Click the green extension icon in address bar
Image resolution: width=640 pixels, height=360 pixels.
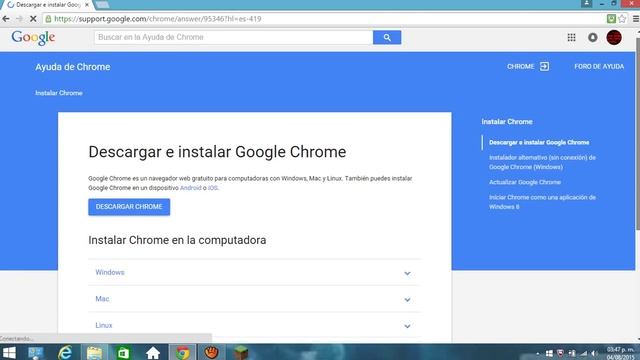pyautogui.click(x=611, y=19)
